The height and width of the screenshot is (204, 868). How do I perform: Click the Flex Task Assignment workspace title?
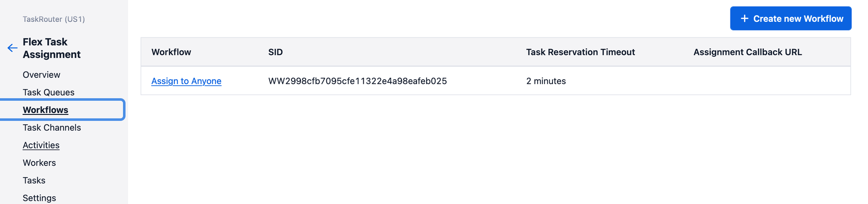[51, 48]
